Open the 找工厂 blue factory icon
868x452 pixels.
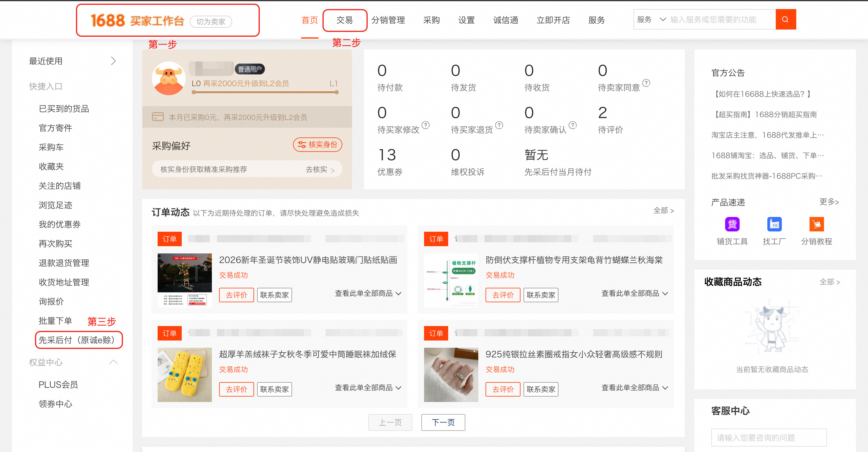(x=774, y=224)
